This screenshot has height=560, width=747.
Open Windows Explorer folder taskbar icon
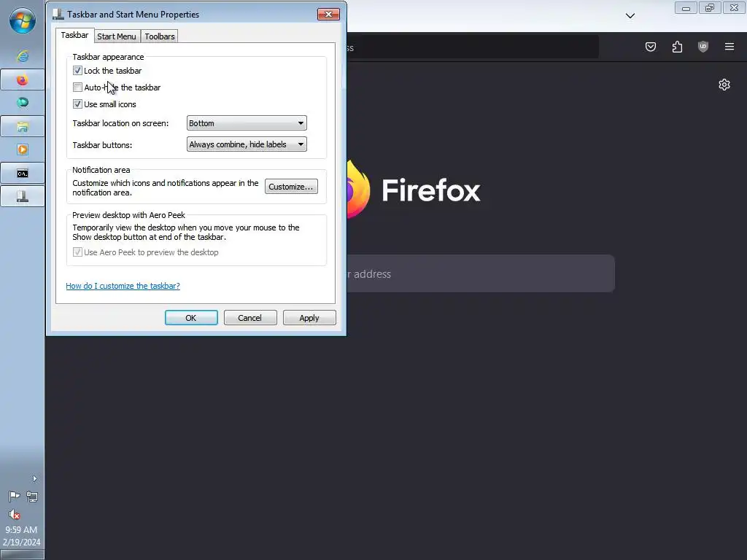click(x=23, y=126)
